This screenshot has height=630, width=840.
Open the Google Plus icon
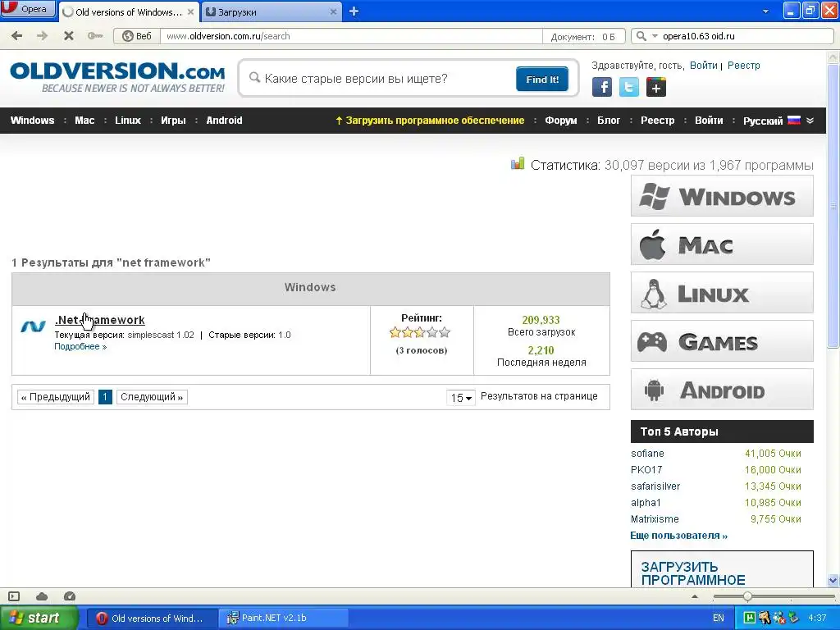[655, 87]
